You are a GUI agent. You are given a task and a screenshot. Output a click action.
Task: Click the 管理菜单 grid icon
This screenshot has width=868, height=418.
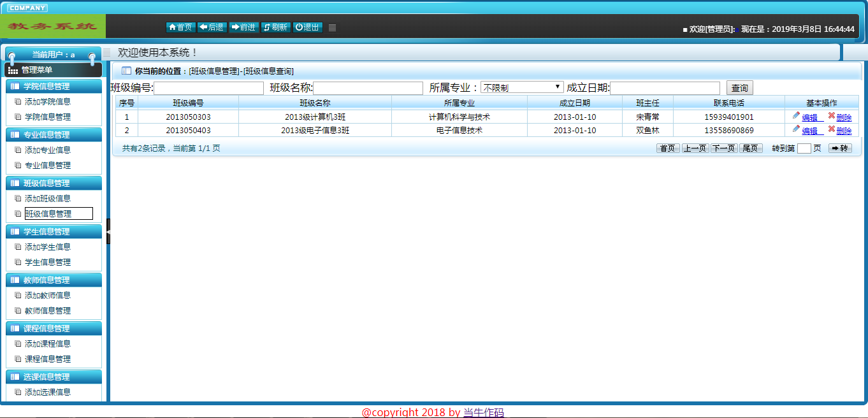pos(13,71)
